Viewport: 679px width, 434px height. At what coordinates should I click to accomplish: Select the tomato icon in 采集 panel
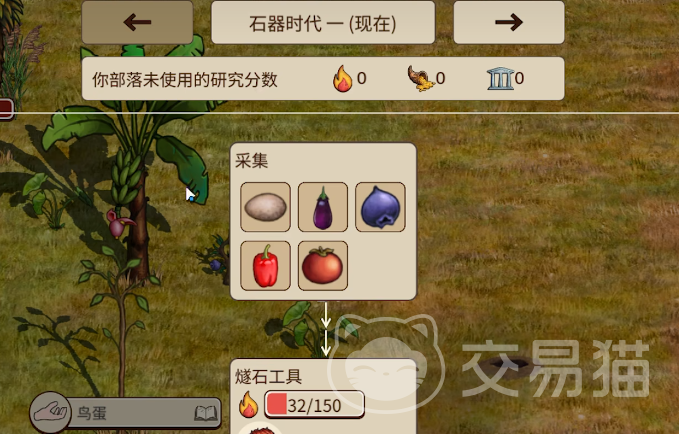(323, 266)
